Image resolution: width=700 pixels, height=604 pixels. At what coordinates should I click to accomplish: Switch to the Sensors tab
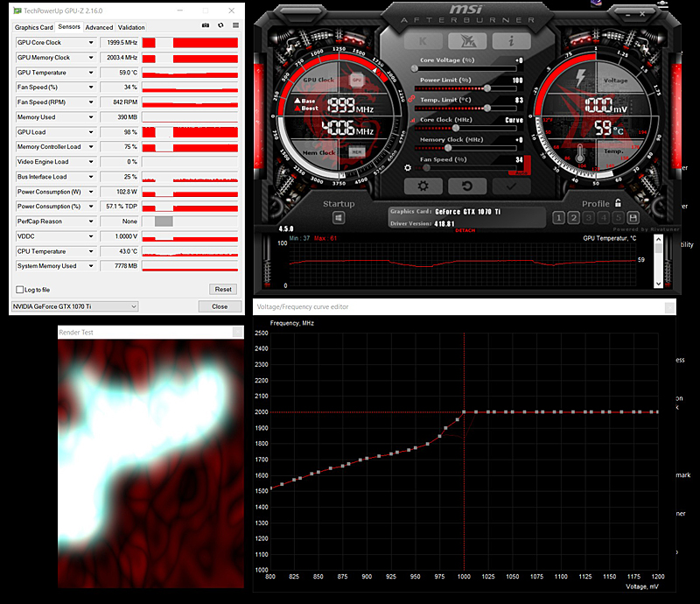pyautogui.click(x=69, y=27)
